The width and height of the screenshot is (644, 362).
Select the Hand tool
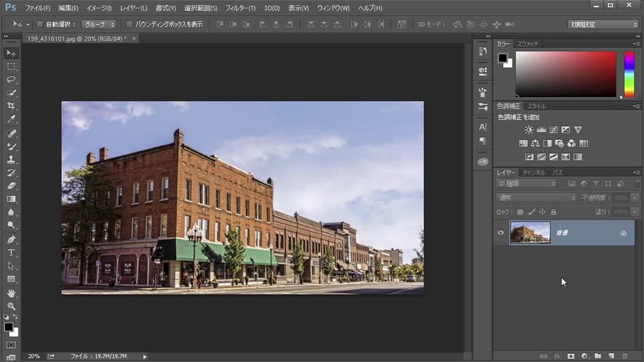[11, 293]
